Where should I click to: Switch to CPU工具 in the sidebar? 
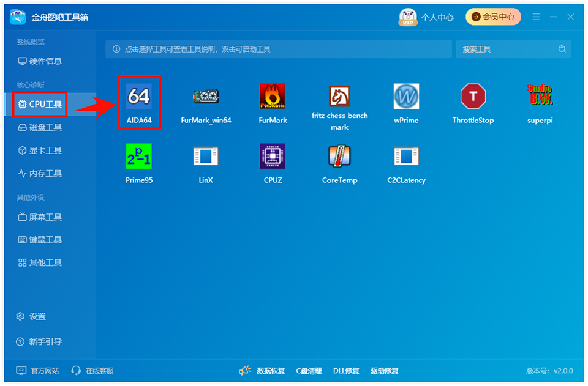40,104
